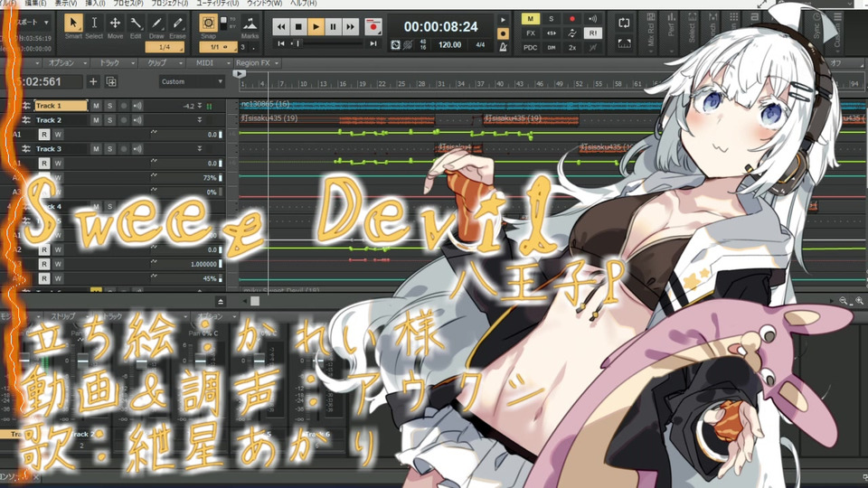Viewport: 868px width, 488px height.
Task: Expand the MIDI track view menu
Action: point(209,63)
